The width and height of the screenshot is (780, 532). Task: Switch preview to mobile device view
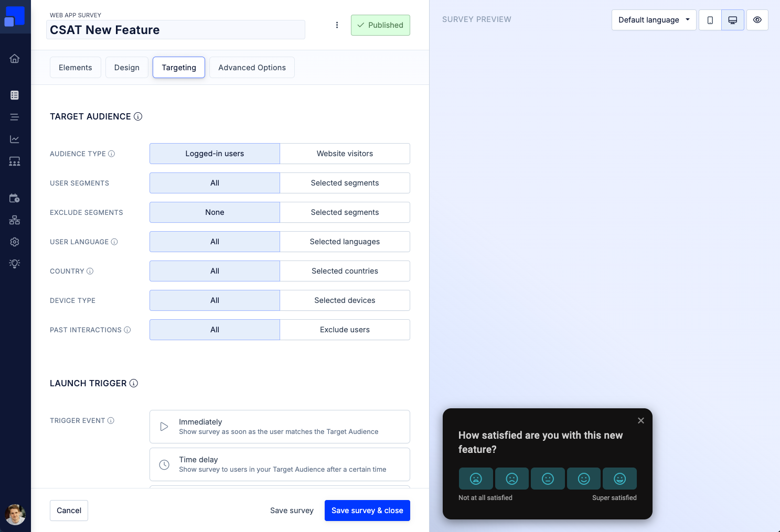[710, 20]
